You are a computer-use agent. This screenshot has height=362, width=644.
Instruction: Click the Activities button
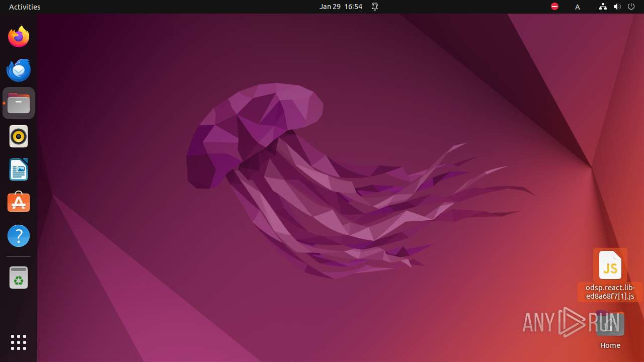tap(25, 7)
